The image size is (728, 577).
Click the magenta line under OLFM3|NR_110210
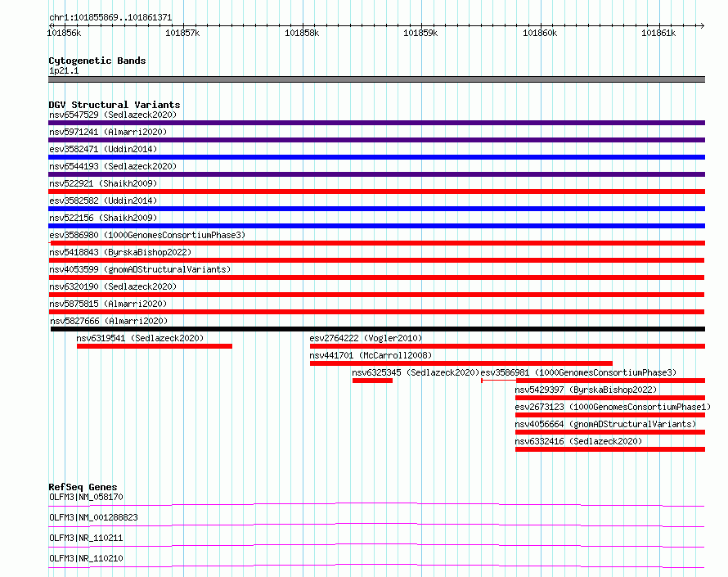click(x=376, y=566)
